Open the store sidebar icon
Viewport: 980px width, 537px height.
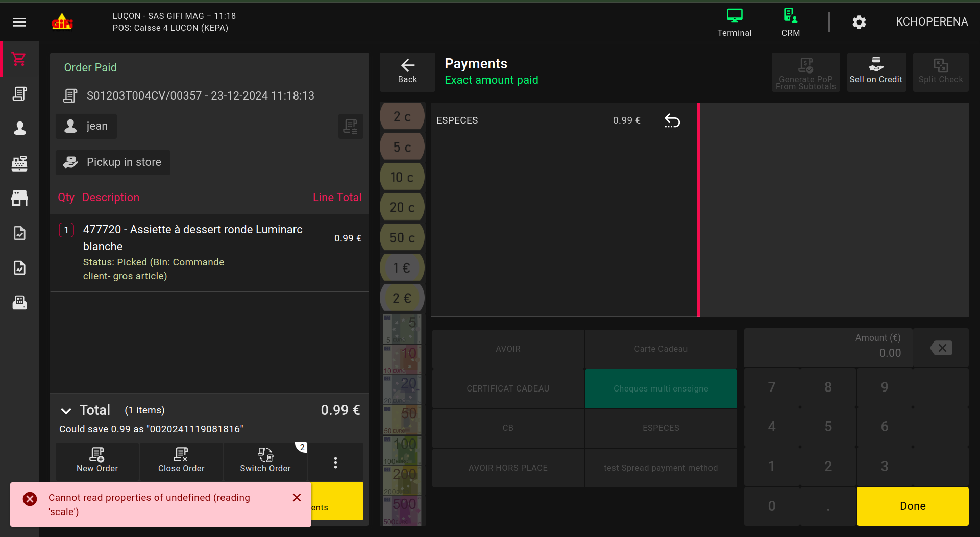point(19,198)
